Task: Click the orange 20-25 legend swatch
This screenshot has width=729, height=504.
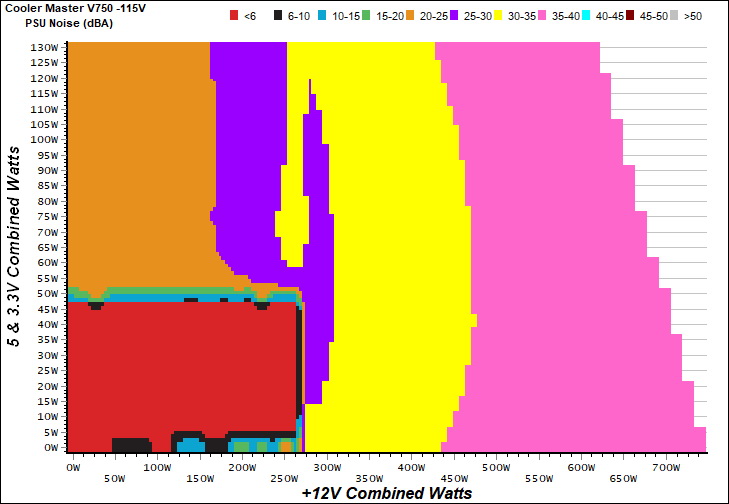Action: point(412,16)
